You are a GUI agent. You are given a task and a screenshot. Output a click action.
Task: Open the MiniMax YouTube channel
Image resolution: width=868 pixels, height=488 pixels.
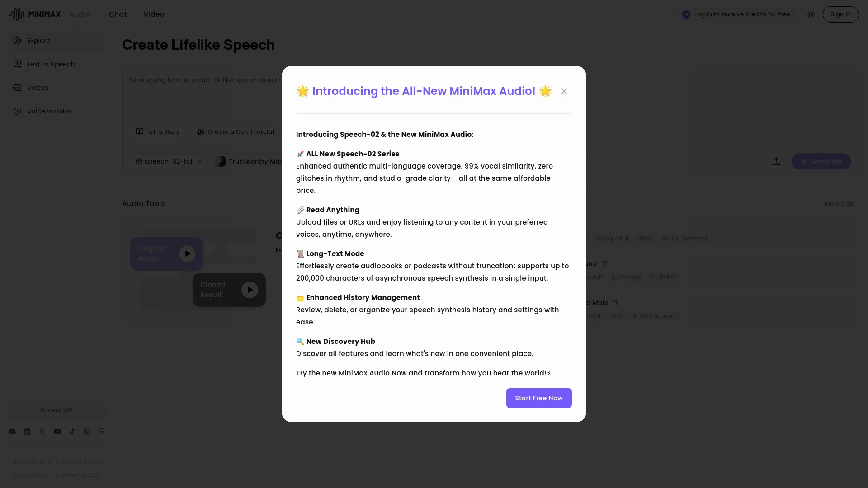[x=57, y=432]
